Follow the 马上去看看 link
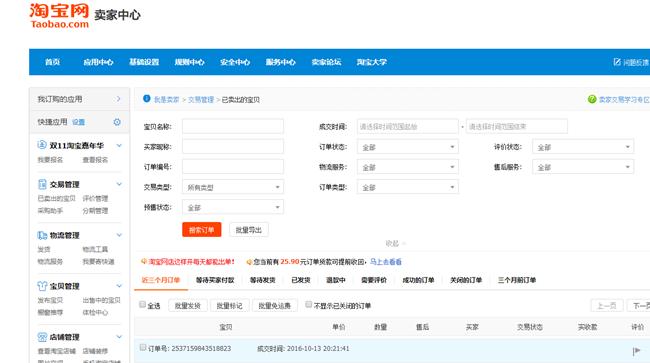The height and width of the screenshot is (363, 650). tap(386, 262)
